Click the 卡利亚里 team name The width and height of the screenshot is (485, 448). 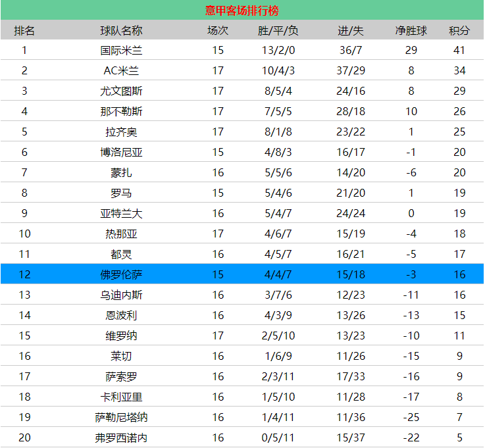pyautogui.click(x=121, y=397)
